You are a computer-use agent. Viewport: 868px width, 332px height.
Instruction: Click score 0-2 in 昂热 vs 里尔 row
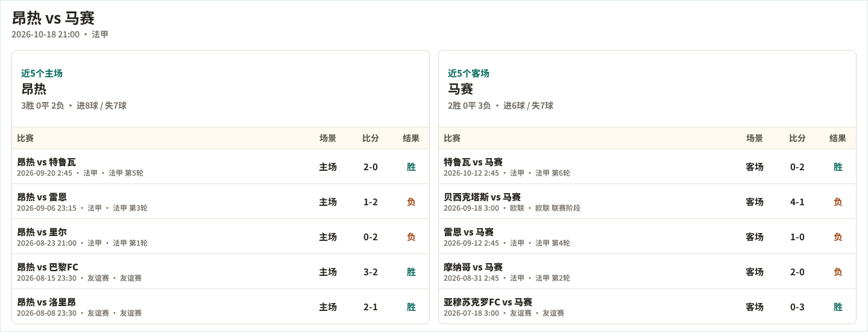click(371, 237)
